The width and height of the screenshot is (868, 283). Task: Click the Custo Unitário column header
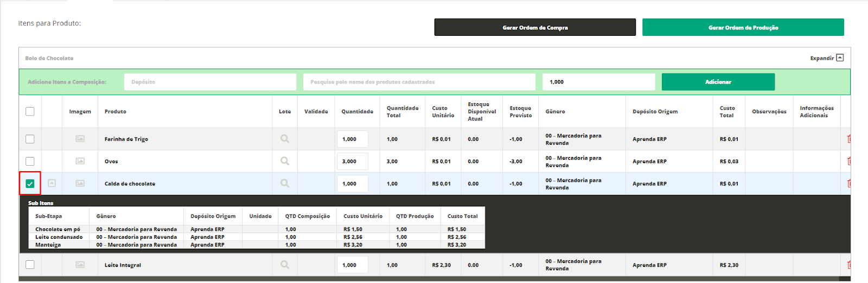click(443, 111)
